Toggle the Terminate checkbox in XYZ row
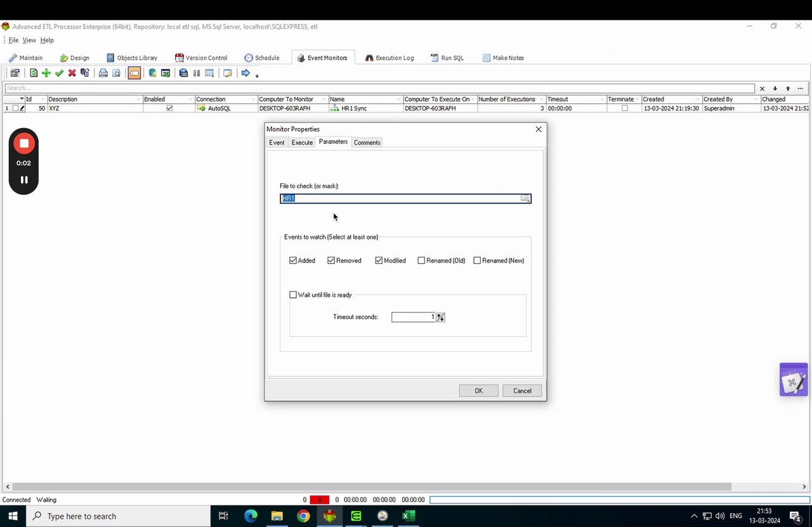The image size is (812, 527). (x=625, y=108)
